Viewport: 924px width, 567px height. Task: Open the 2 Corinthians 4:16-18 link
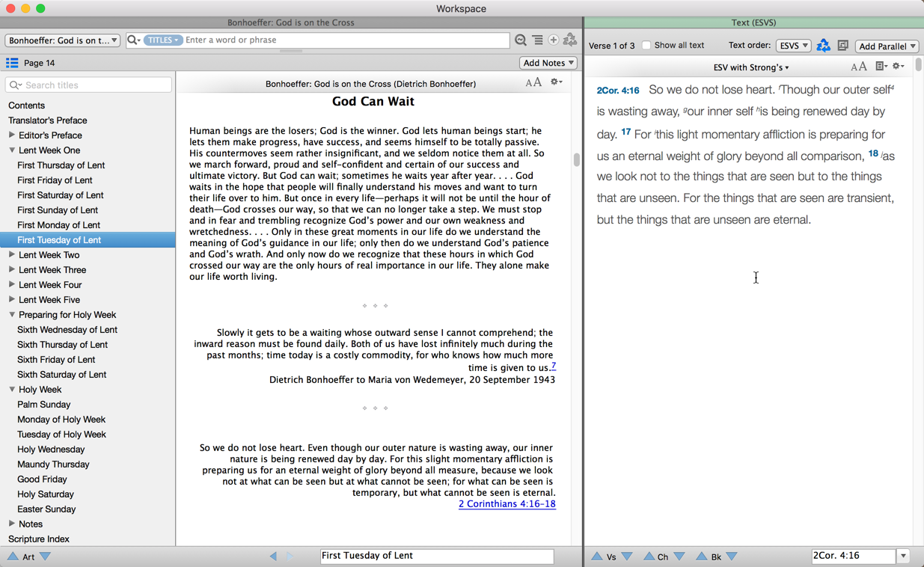[507, 504]
